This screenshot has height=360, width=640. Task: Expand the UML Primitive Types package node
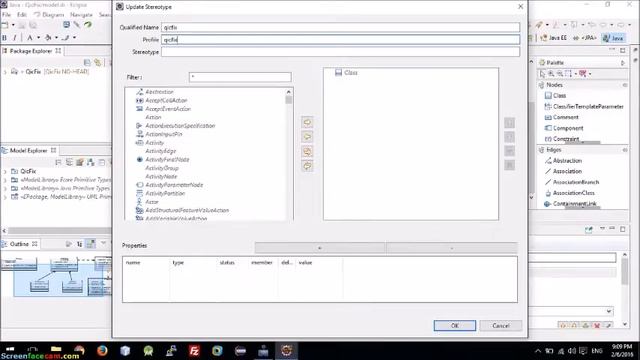tap(5, 197)
